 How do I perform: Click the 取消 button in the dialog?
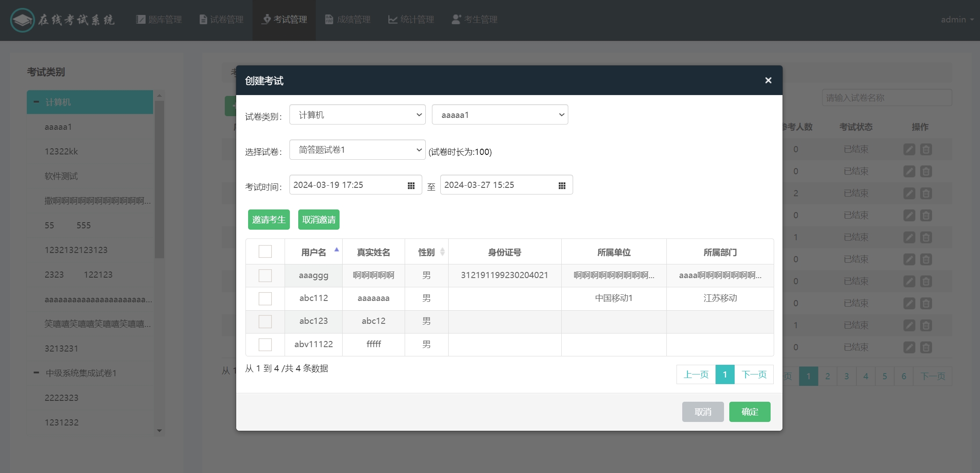(703, 412)
